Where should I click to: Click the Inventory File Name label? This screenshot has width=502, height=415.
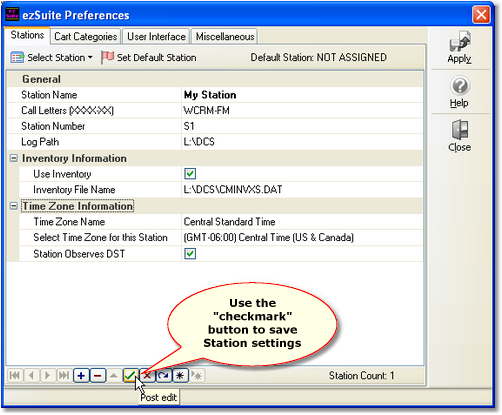coord(74,190)
